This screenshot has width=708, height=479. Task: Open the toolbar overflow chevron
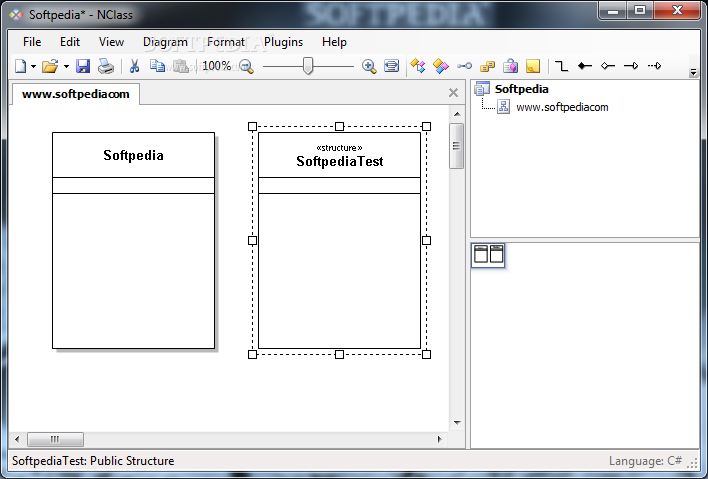694,72
